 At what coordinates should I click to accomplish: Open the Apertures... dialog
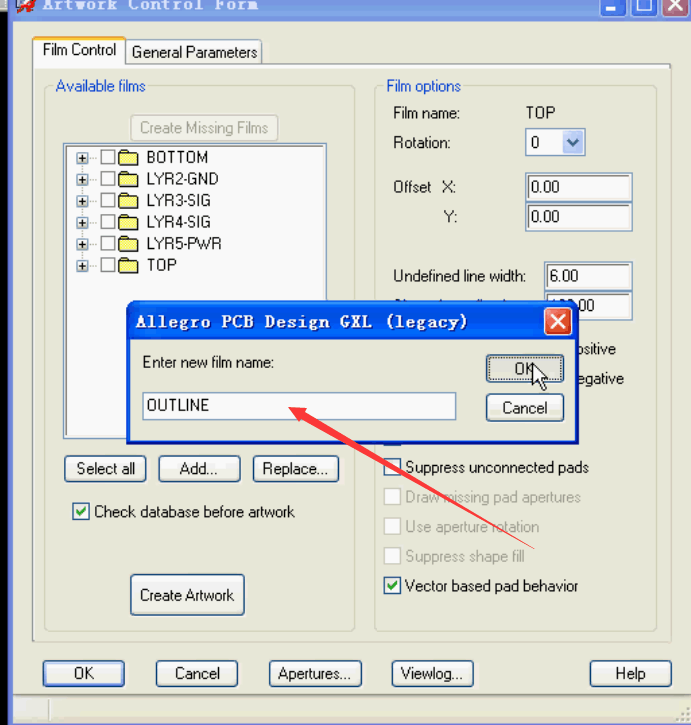coord(315,674)
